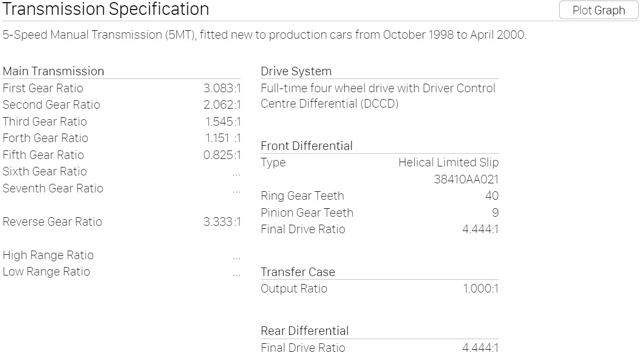Select the Third Gear Ratio value 1.545:1
Image resolution: width=644 pixels, height=364 pixels.
click(223, 122)
